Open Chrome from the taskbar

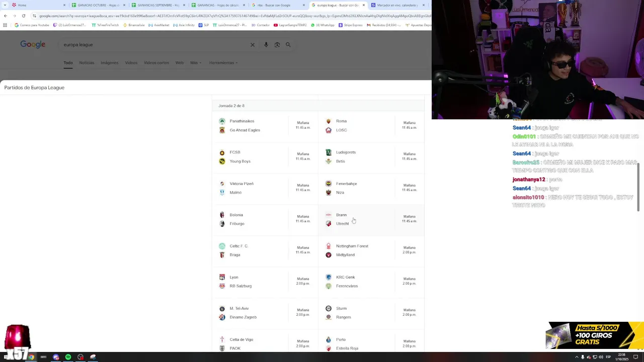click(31, 357)
